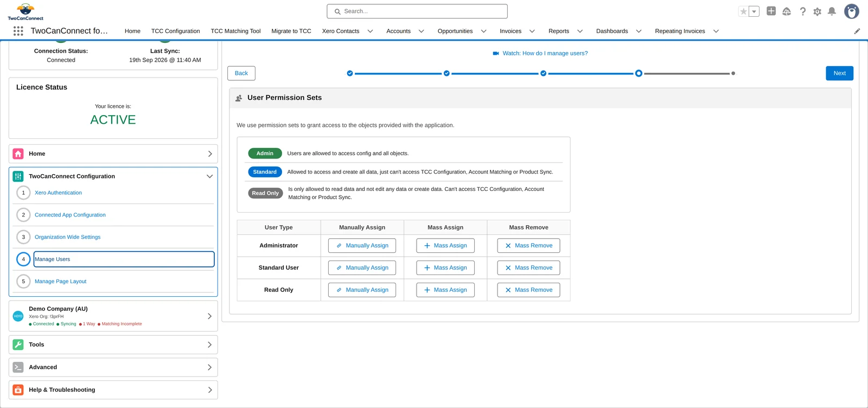This screenshot has width=868, height=408.
Task: Open the help question mark icon
Action: [803, 11]
